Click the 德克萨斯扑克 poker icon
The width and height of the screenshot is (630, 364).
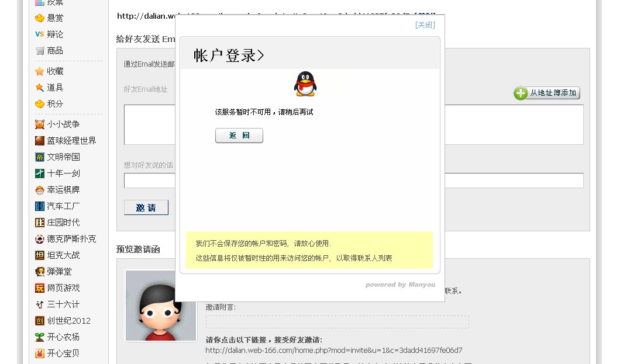tap(39, 239)
